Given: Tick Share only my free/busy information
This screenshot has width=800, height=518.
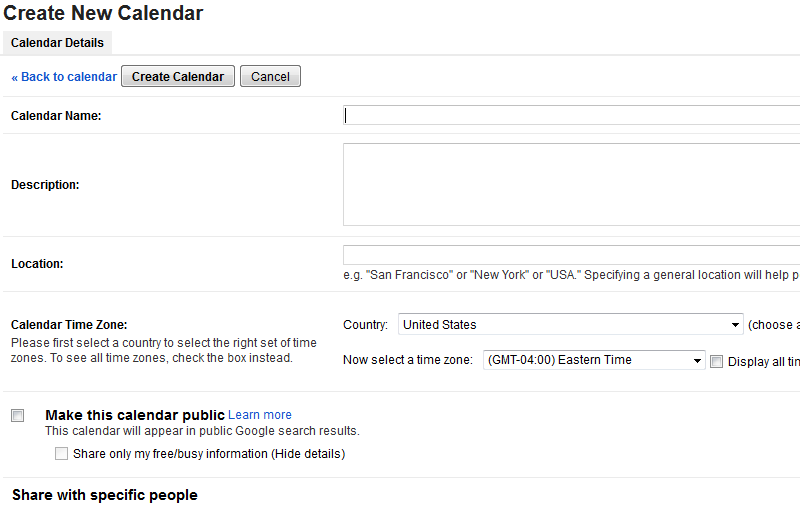Looking at the screenshot, I should (62, 454).
